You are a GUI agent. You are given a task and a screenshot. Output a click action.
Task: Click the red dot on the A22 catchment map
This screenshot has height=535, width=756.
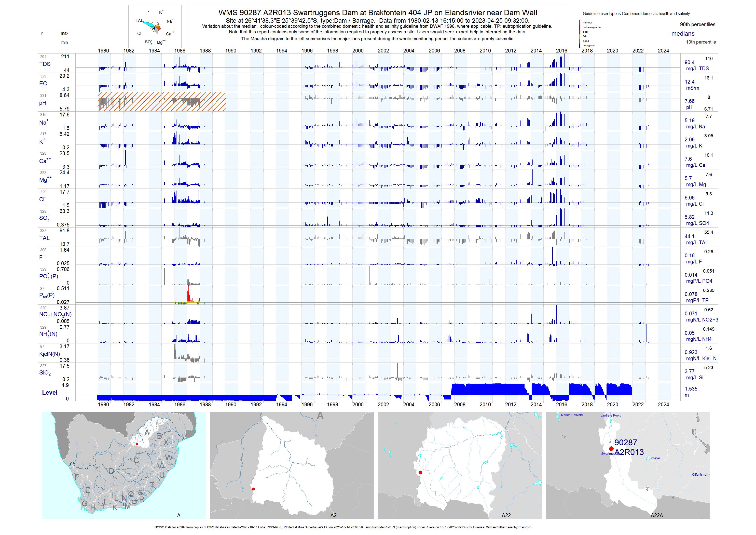pyautogui.click(x=420, y=472)
